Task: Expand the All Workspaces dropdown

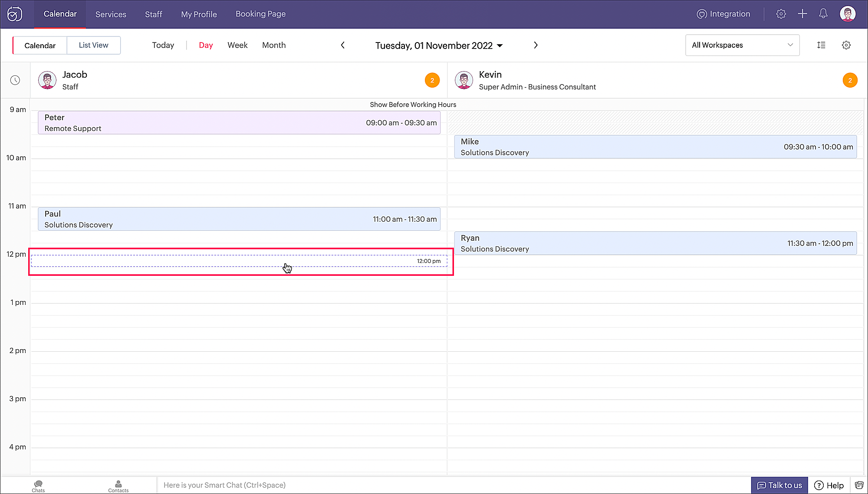Action: [742, 45]
